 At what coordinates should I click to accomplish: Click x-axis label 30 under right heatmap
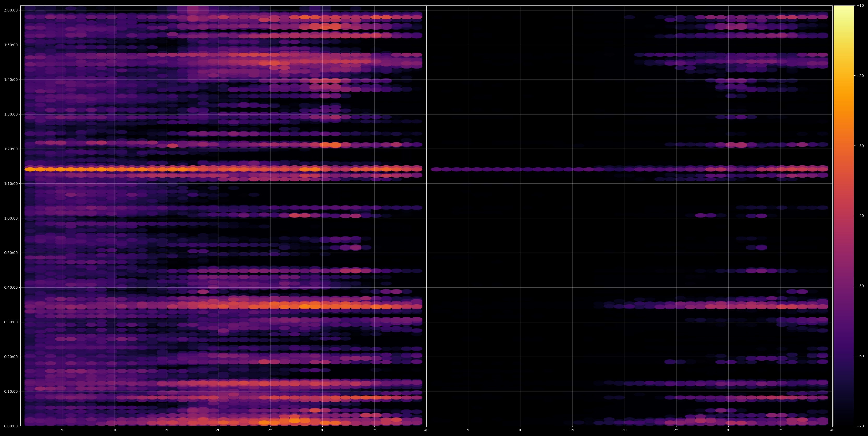pyautogui.click(x=728, y=430)
